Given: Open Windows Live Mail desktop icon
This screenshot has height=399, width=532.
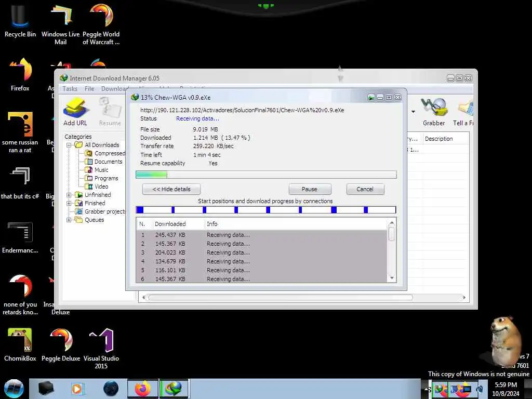Looking at the screenshot, I should [60, 24].
